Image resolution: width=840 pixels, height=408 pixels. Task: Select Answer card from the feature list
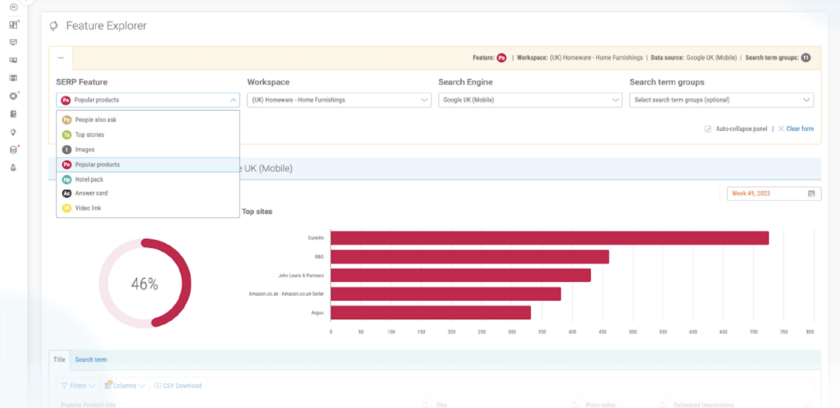(148, 193)
